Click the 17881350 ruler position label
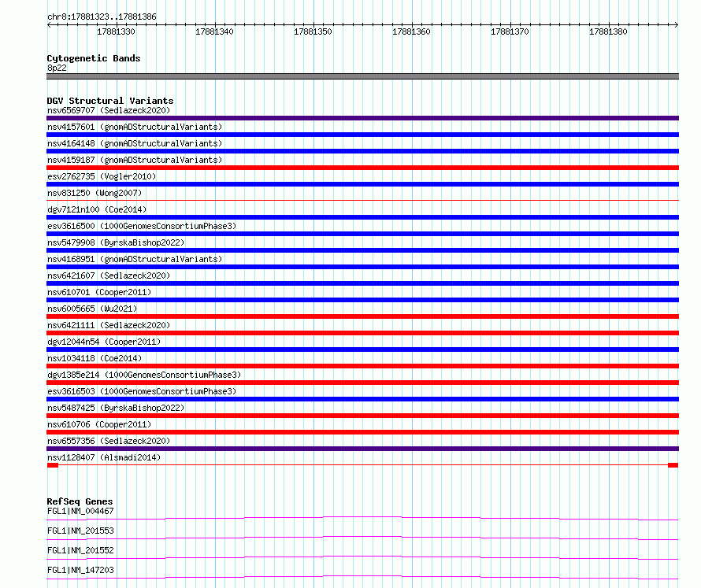Viewport: 701px width, 588px height. (313, 31)
